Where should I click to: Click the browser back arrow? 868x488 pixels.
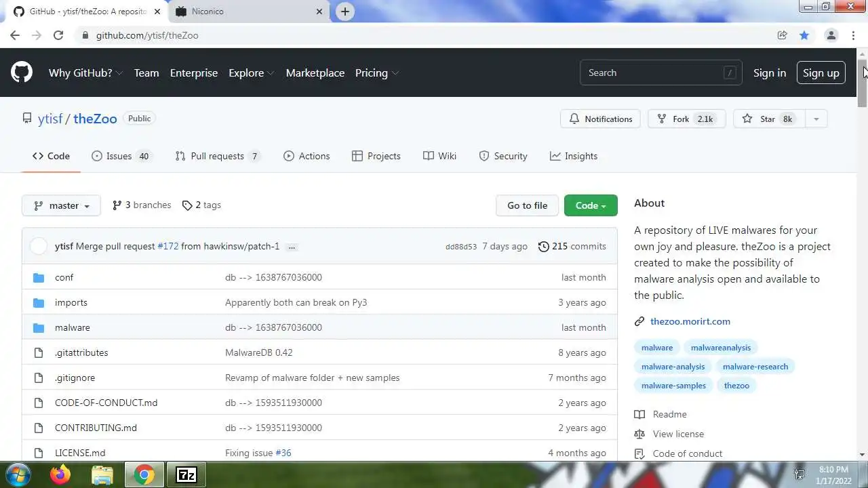(15, 35)
